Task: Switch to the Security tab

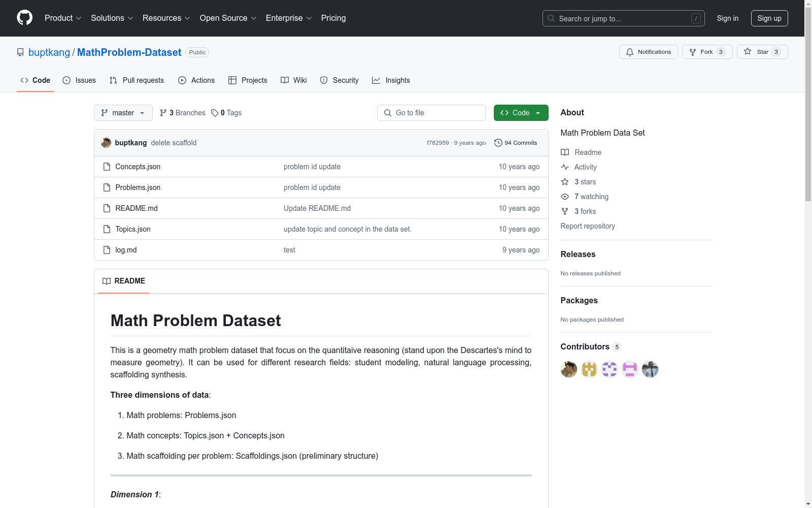Action: (339, 80)
